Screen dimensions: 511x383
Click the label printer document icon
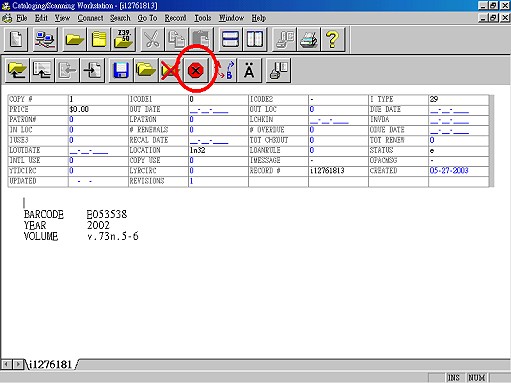pyautogui.click(x=284, y=39)
